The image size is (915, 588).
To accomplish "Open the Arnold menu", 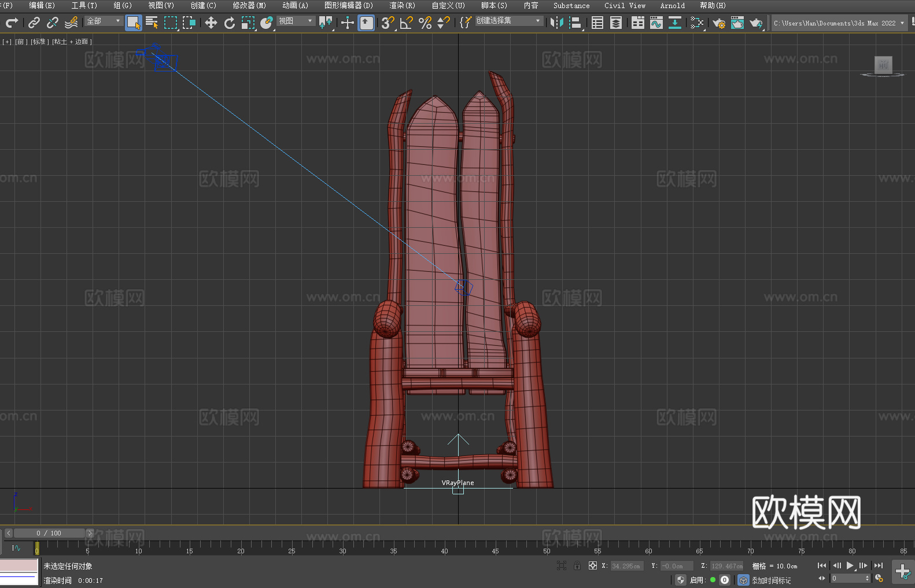I will [673, 5].
